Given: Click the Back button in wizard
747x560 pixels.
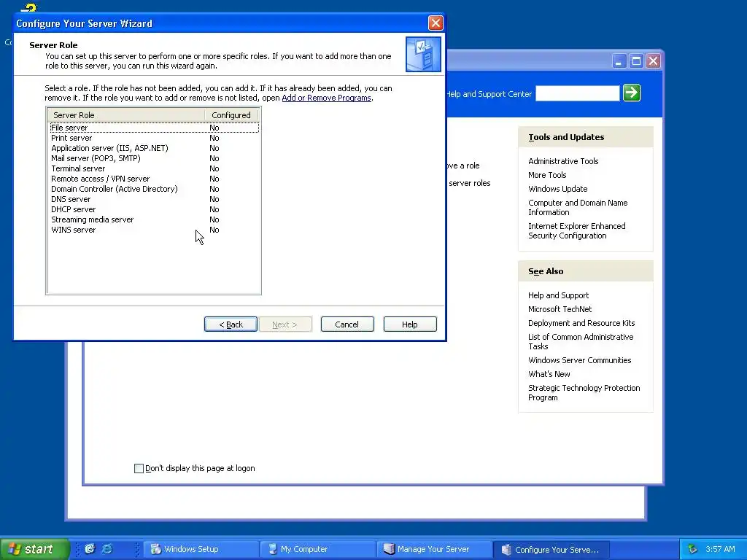Looking at the screenshot, I should click(x=231, y=324).
